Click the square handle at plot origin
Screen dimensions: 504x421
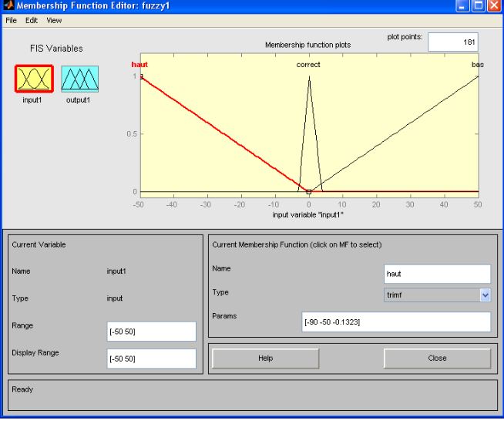click(309, 192)
